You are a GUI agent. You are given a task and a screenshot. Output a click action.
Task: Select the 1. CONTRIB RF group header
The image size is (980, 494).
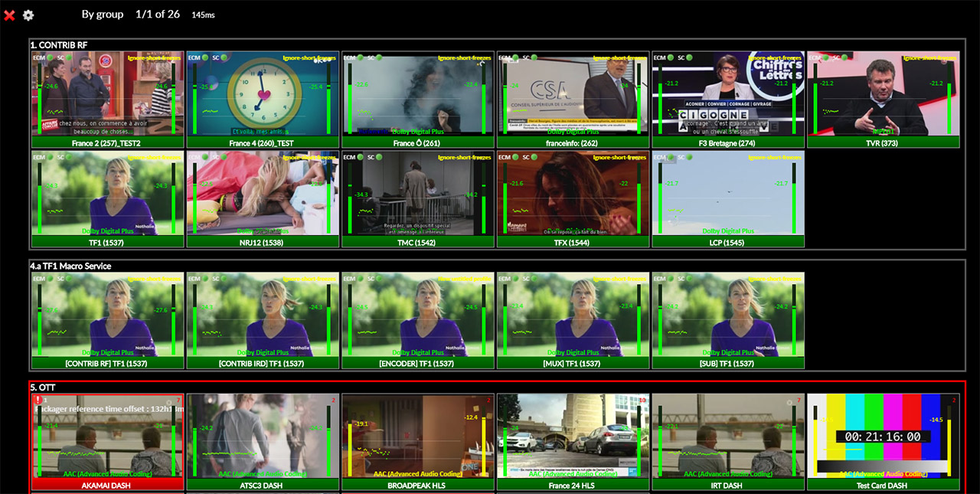(x=58, y=45)
